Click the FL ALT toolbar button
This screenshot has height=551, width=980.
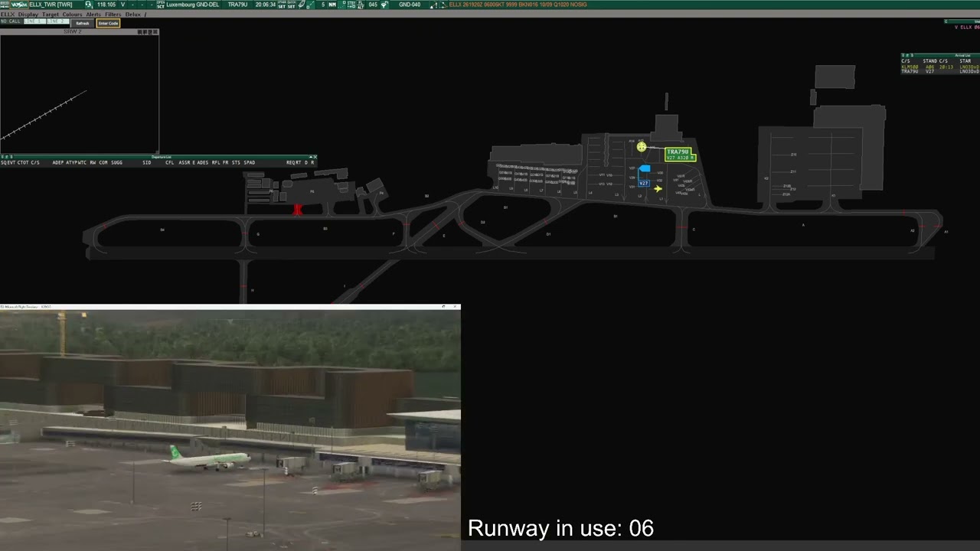click(x=361, y=5)
